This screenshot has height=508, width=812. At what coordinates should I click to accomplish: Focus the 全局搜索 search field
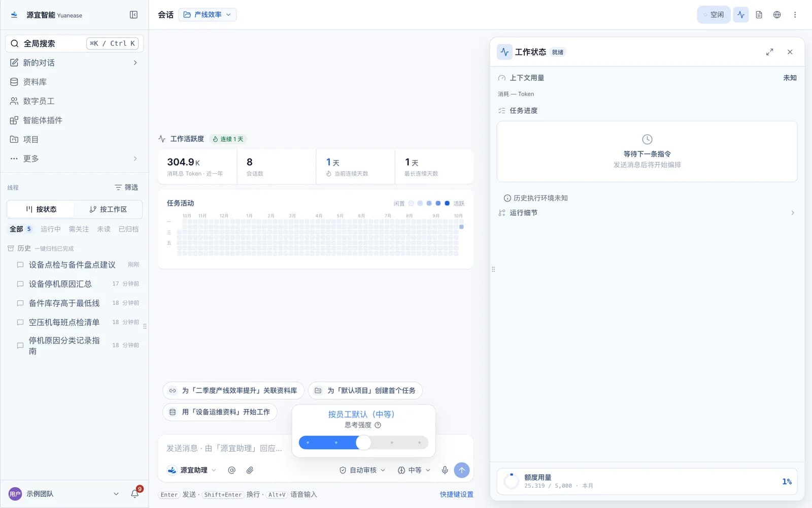pyautogui.click(x=74, y=43)
